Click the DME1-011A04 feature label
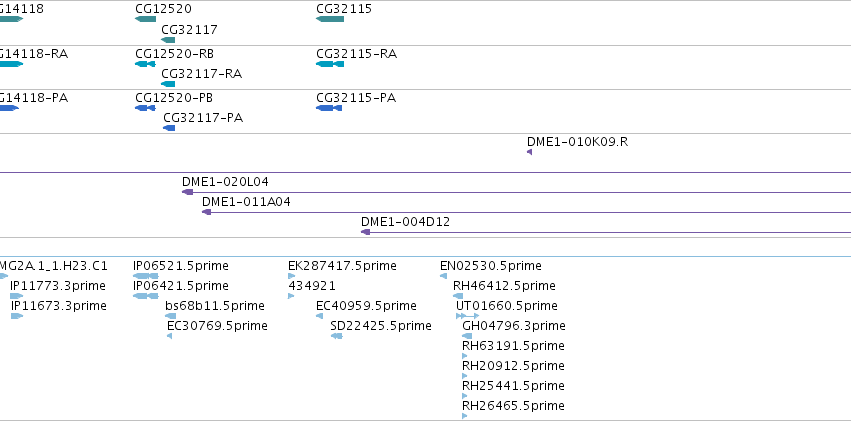The image size is (851, 421). (246, 202)
